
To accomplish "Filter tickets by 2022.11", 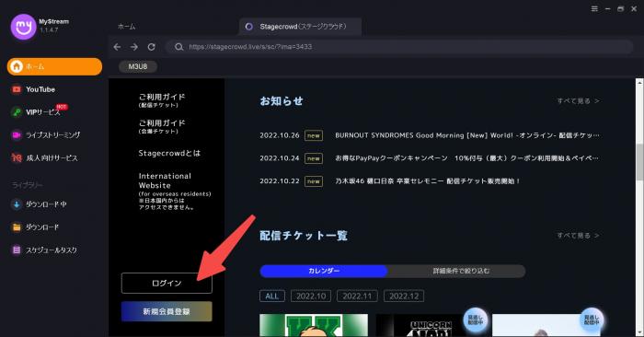I will point(357,296).
